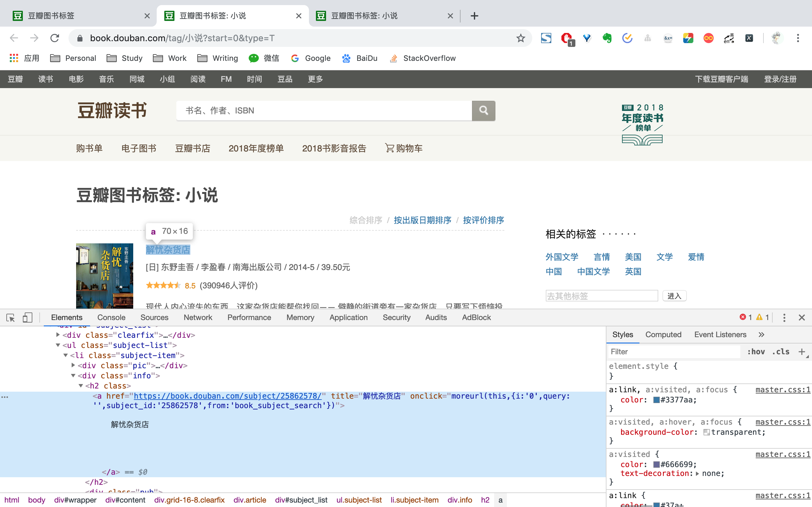The image size is (812, 507).
Task: Click the inspect element picker icon
Action: pos(10,317)
